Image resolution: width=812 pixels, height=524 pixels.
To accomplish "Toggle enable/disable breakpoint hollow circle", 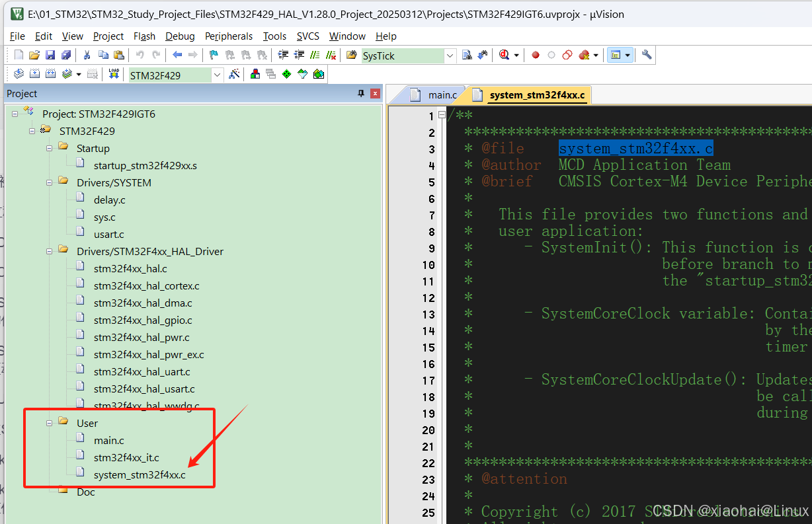I will click(x=551, y=56).
